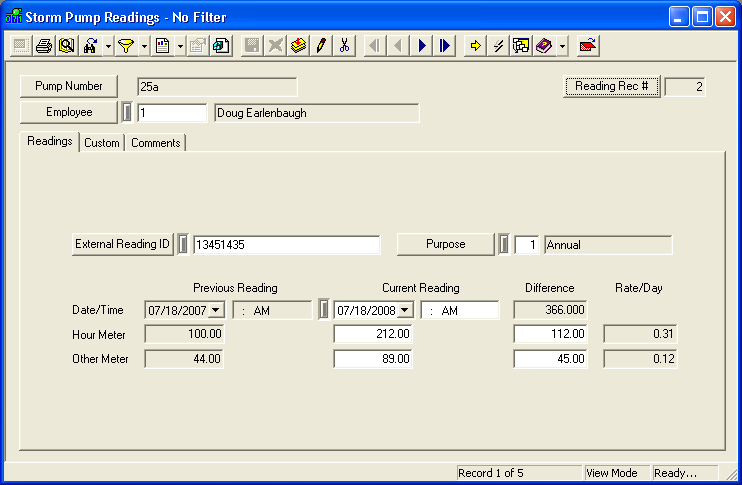Click the Annual purpose description field
This screenshot has height=485, width=742.
point(608,245)
